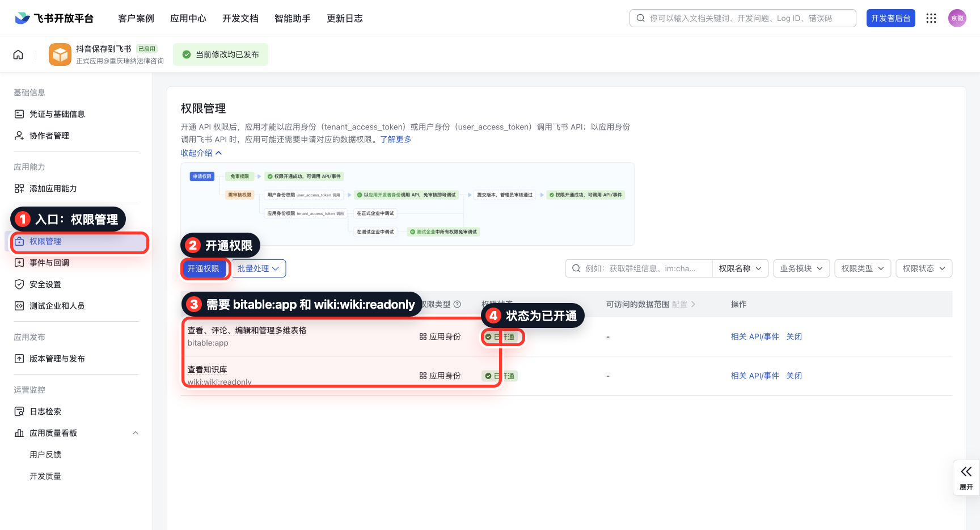
Task: Open 更新日志 in top navigation
Action: [345, 18]
